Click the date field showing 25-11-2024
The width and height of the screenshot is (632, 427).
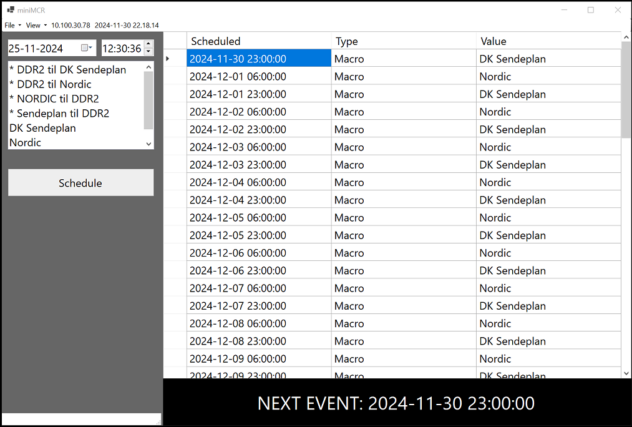(x=43, y=48)
